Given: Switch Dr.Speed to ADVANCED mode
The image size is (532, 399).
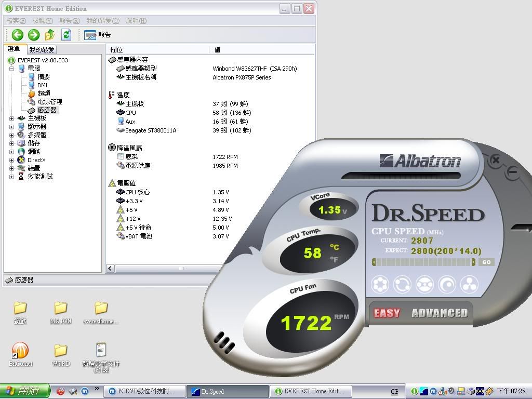Looking at the screenshot, I should pyautogui.click(x=440, y=313).
